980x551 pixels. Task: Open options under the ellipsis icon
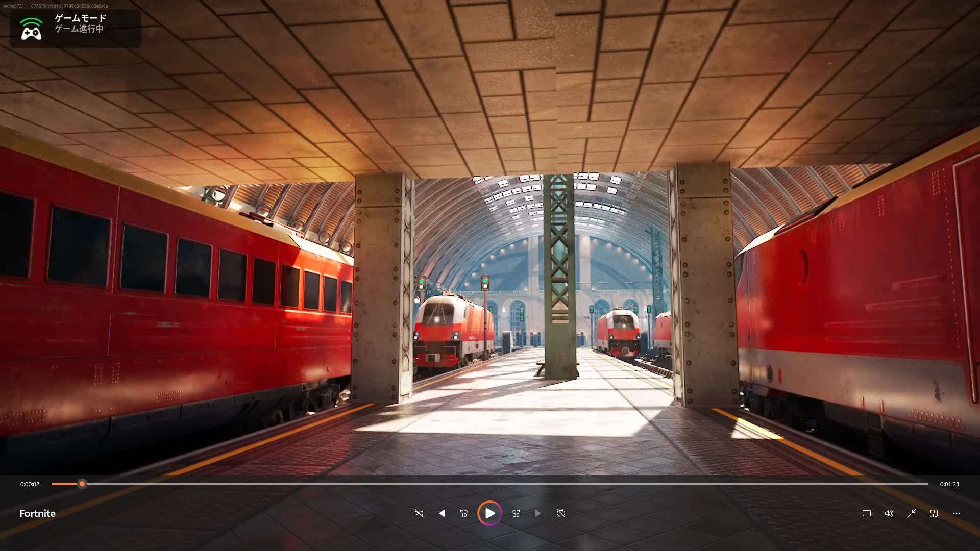[x=956, y=513]
